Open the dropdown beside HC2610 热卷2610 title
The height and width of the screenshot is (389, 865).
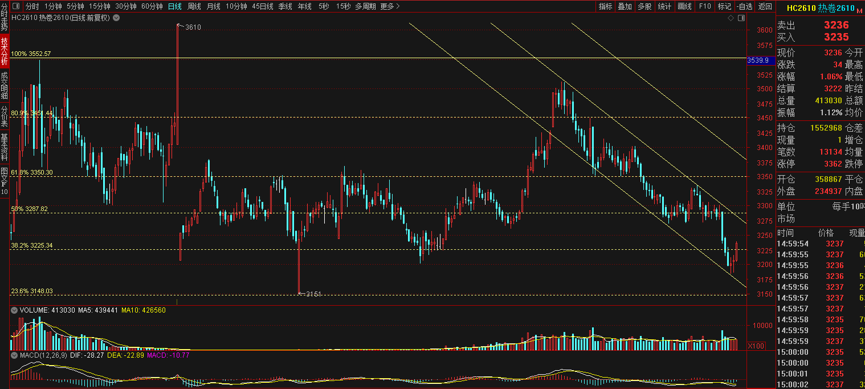115,18
